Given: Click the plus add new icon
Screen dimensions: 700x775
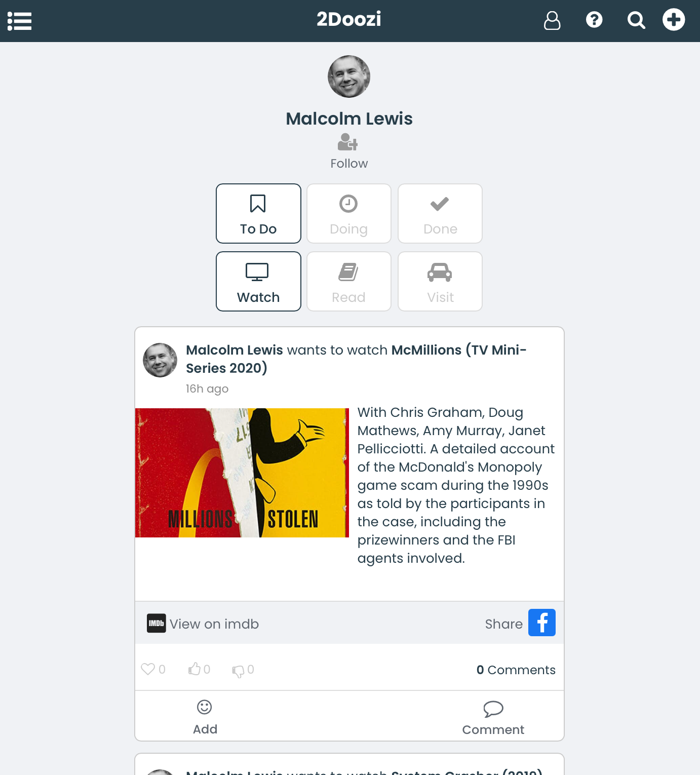Looking at the screenshot, I should 674,20.
